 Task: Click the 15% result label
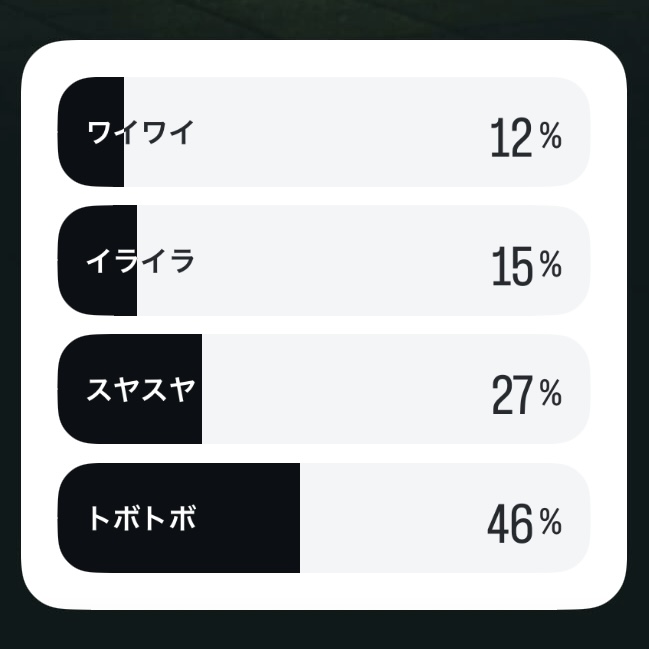click(x=526, y=266)
